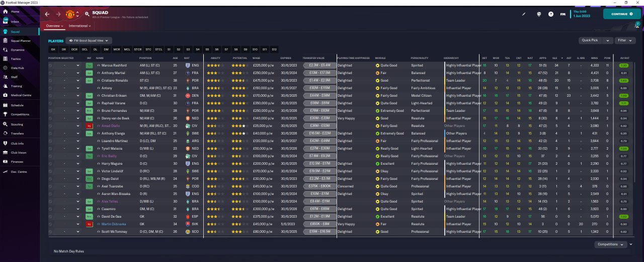This screenshot has height=262, width=644.
Task: Open Competitions in the sidebar
Action: pyautogui.click(x=20, y=114)
